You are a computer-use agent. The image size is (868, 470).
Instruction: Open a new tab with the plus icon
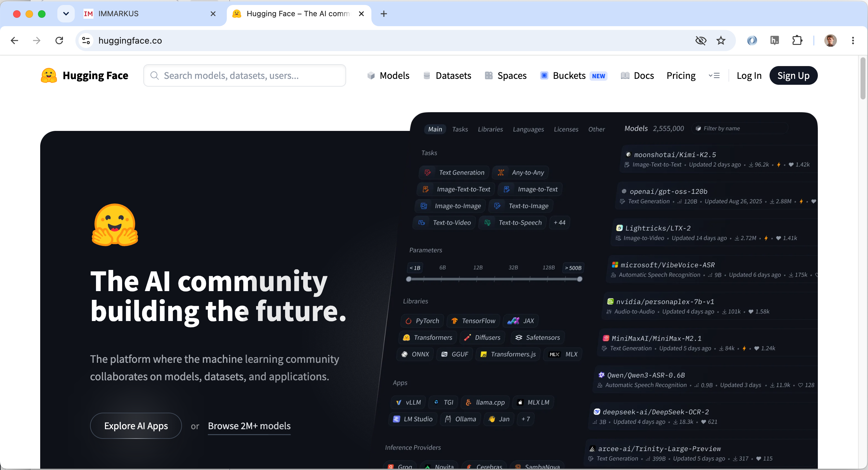384,14
